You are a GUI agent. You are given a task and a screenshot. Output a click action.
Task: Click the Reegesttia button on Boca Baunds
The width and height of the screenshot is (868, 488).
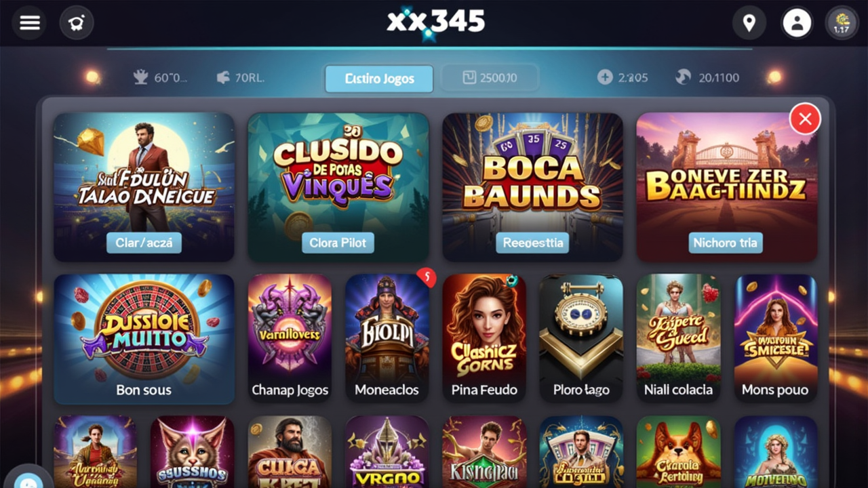click(532, 243)
